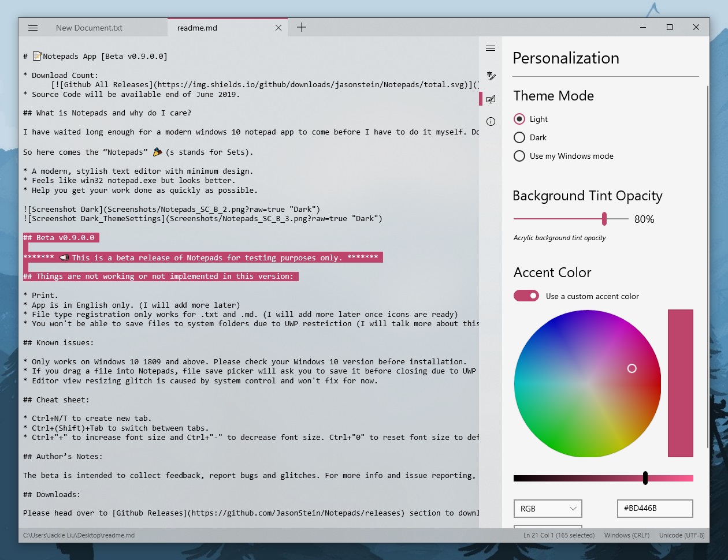Click the "## Known issues:" line

[58, 343]
